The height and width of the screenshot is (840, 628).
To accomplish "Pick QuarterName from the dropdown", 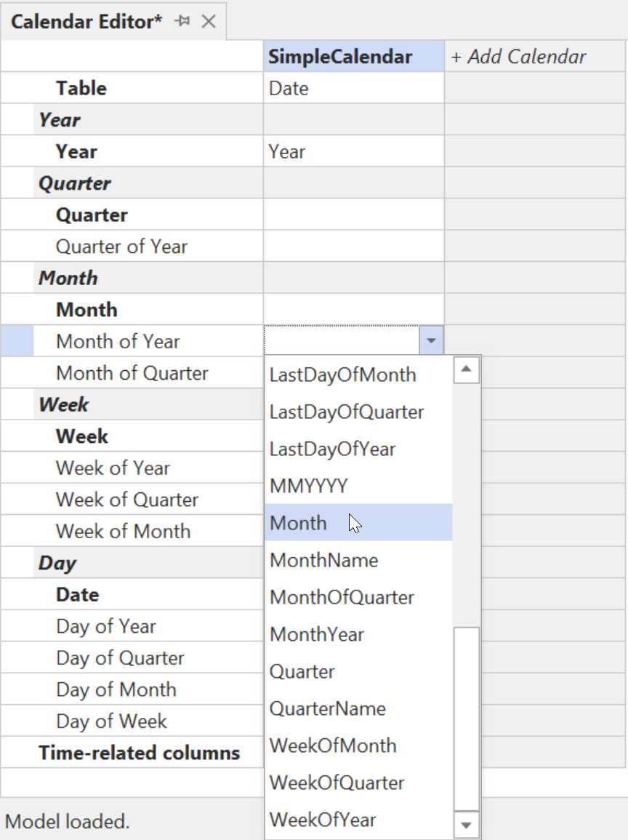I will [x=327, y=708].
